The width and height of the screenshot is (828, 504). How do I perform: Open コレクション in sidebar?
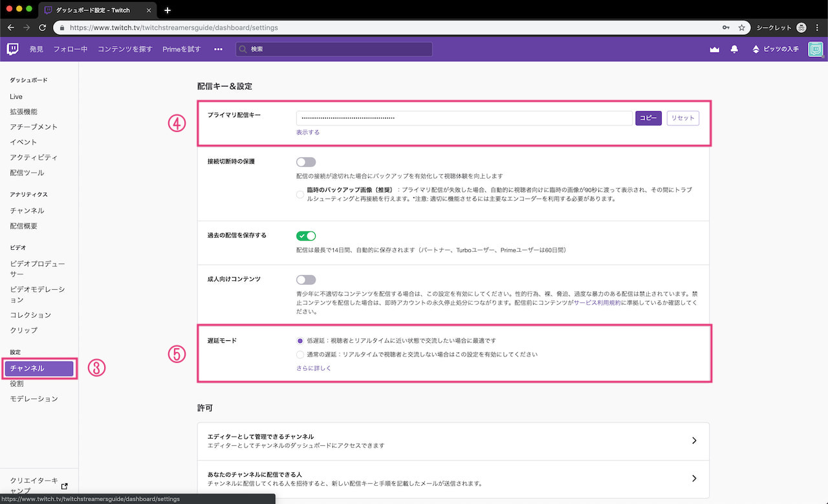pyautogui.click(x=30, y=315)
